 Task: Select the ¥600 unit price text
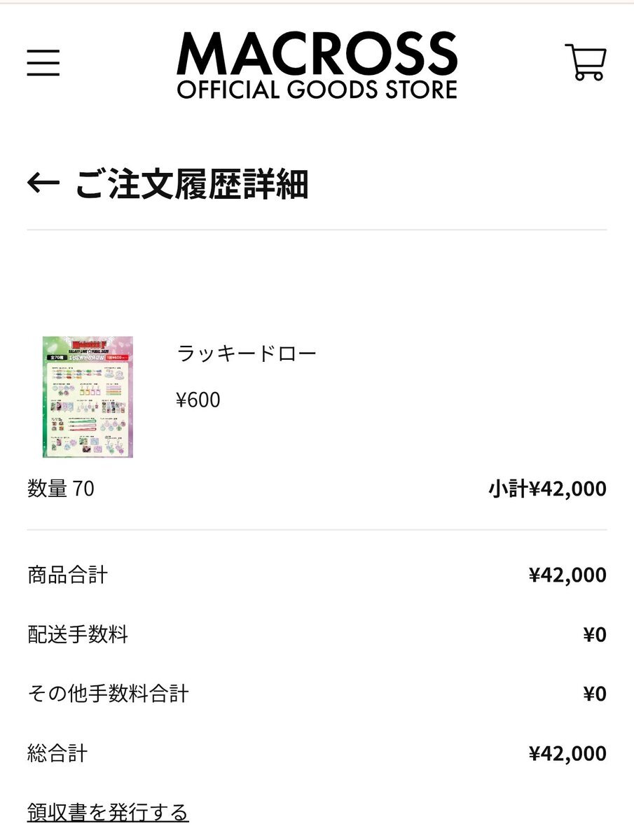click(198, 400)
